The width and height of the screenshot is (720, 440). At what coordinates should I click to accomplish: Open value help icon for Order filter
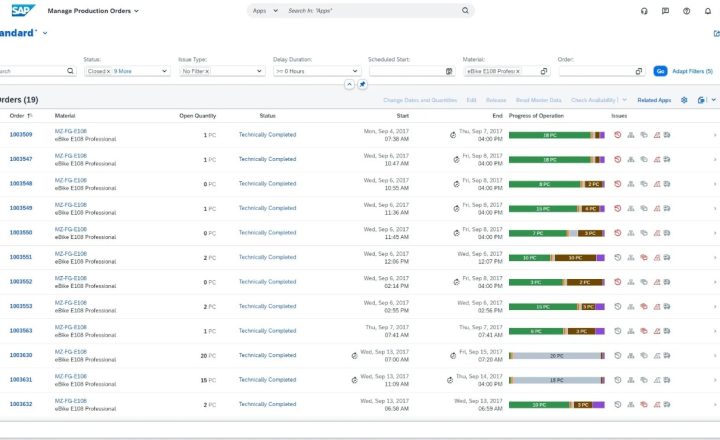[639, 71]
